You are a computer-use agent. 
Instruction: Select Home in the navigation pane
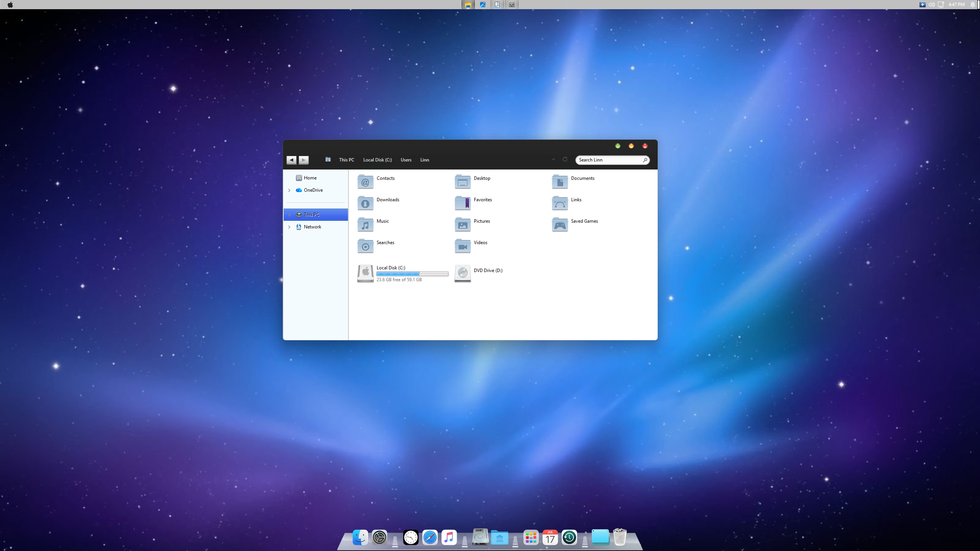pos(310,178)
